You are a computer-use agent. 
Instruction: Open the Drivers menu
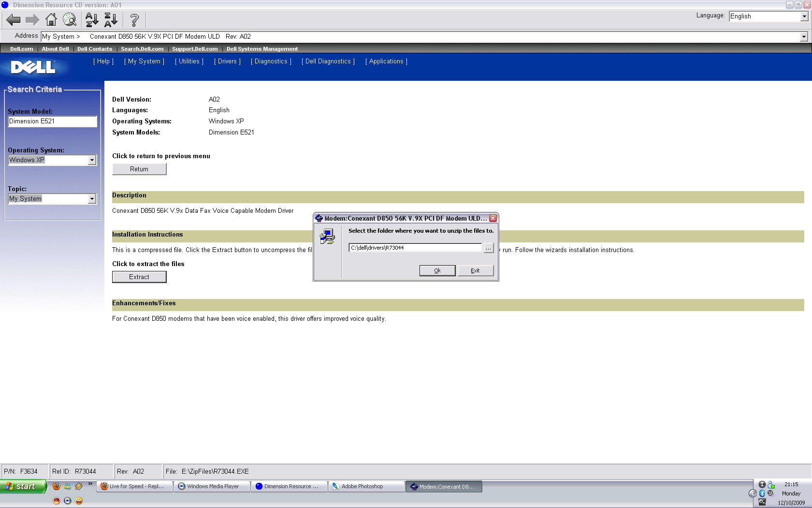click(227, 61)
